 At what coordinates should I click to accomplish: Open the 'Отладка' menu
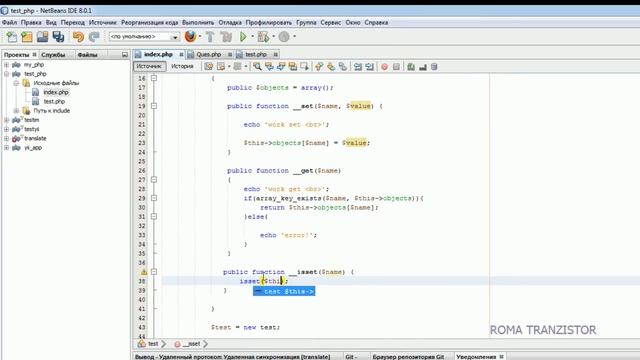click(x=230, y=22)
